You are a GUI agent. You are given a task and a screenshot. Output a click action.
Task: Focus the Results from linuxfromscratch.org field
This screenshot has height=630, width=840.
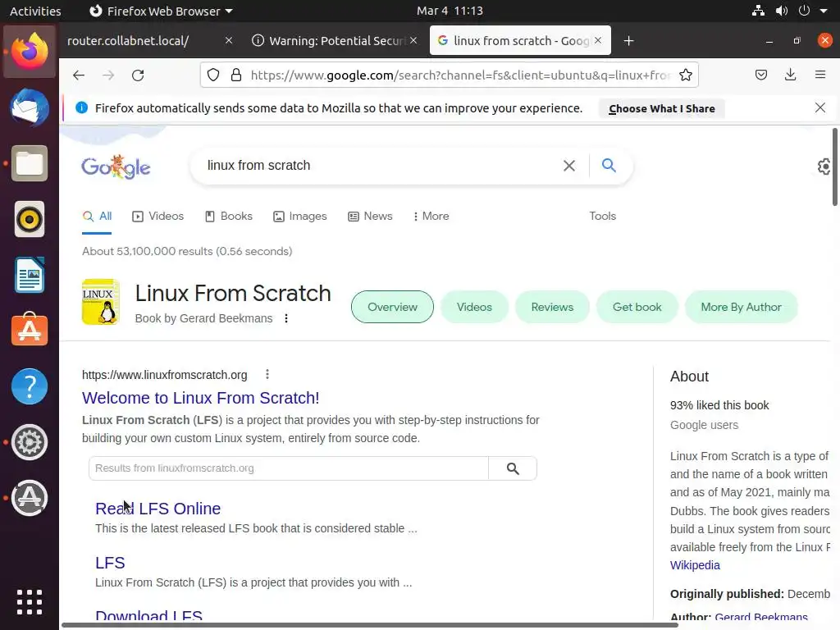tap(288, 468)
